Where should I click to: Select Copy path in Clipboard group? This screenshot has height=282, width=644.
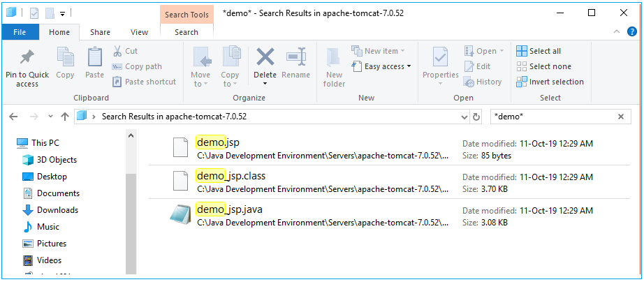tap(137, 66)
